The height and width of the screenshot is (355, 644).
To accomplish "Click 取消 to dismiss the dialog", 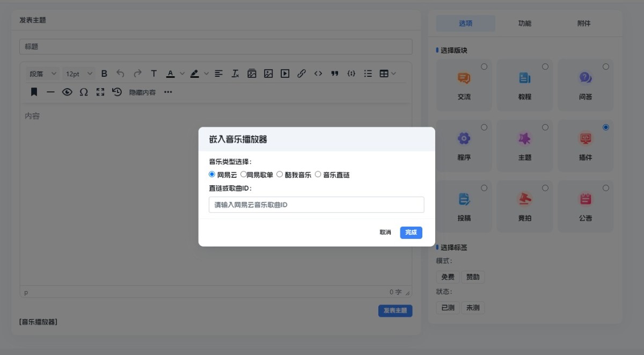I will 385,233.
